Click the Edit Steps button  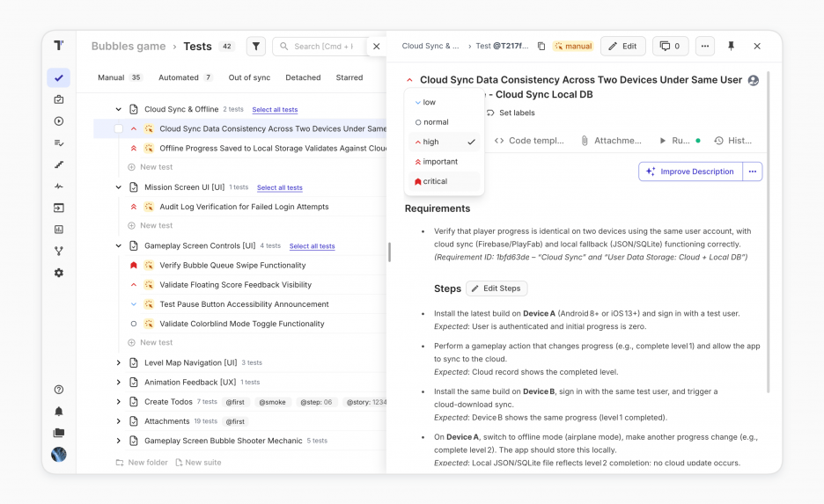[x=497, y=289]
